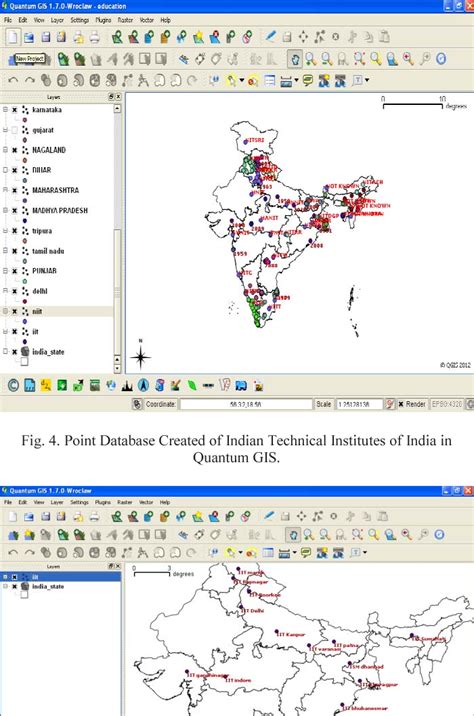The width and height of the screenshot is (474, 716).
Task: Open Measure tool dropdown arrow in education window
Action: [296, 81]
